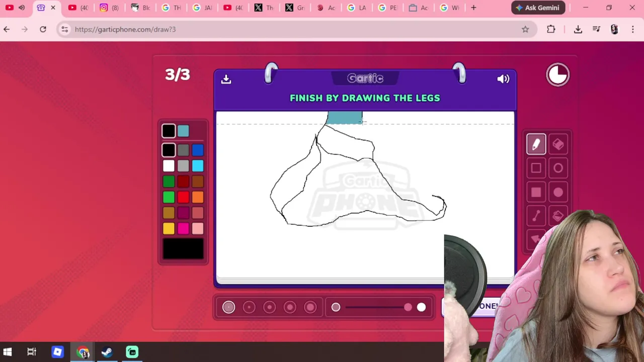Select dark red color swatch
This screenshot has width=644, height=362.
(x=183, y=182)
